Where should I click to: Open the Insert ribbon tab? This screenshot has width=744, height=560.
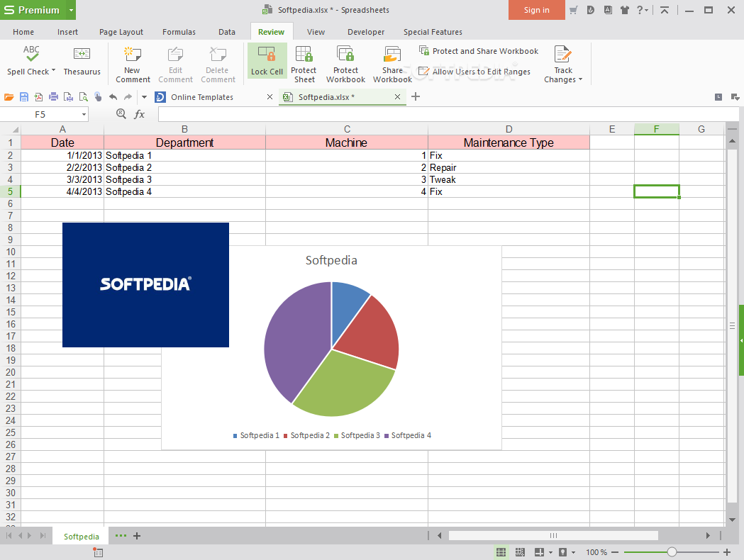pyautogui.click(x=67, y=32)
